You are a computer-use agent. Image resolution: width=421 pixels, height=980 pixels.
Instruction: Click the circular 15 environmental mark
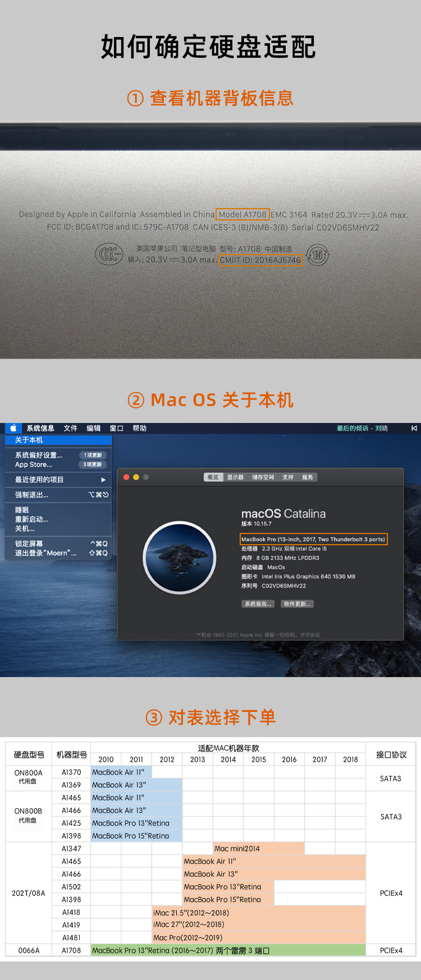(x=318, y=255)
